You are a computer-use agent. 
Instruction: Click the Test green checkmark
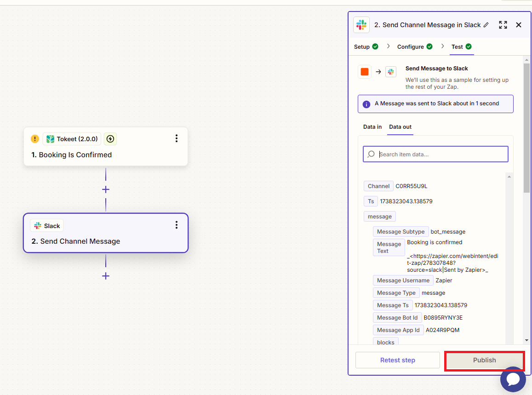tap(469, 46)
